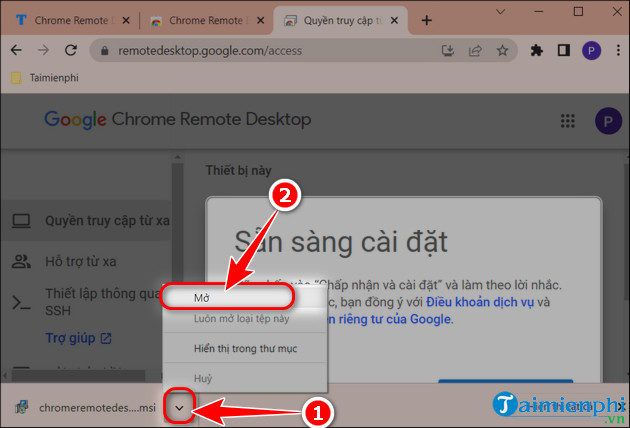Image resolution: width=630 pixels, height=428 pixels.
Task: Click the Sẵn sàng cài đặt title
Action: coord(341,242)
